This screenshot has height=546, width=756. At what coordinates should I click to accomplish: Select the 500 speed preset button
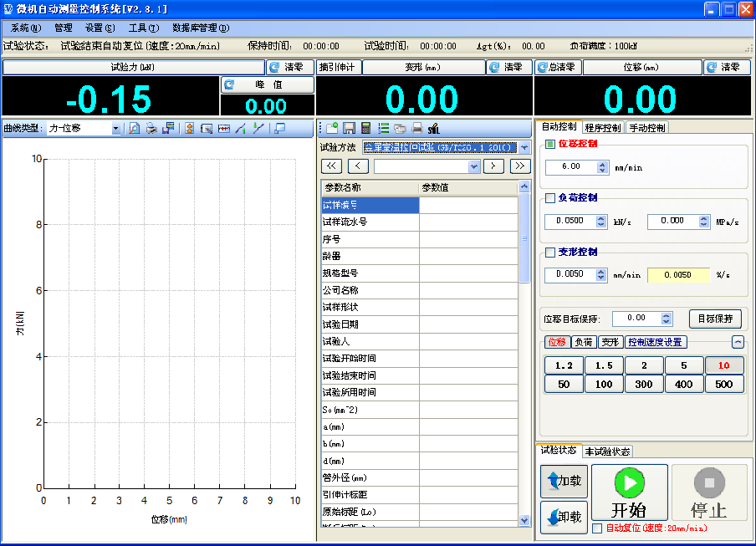723,384
